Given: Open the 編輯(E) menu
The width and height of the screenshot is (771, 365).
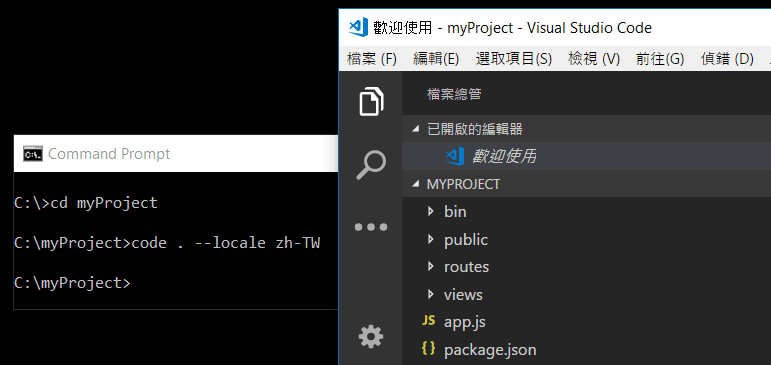Looking at the screenshot, I should (x=436, y=59).
